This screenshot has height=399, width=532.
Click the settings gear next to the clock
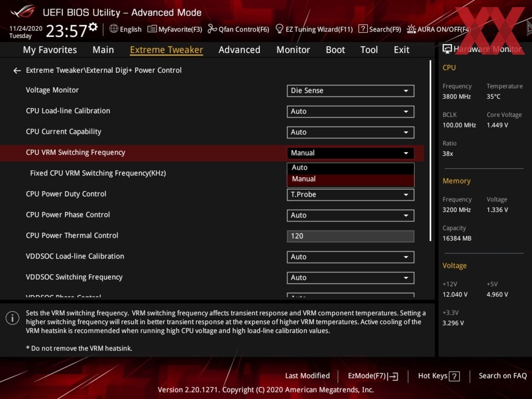[x=93, y=27]
